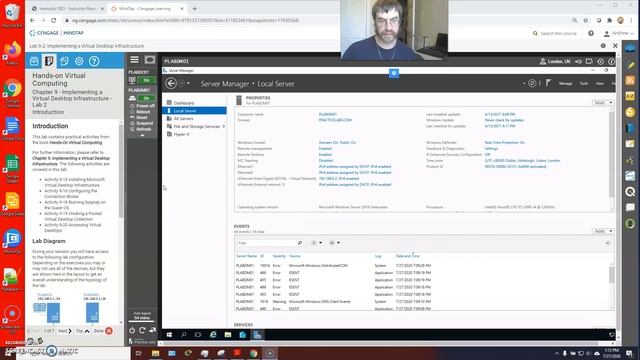This screenshot has height=360, width=640.
Task: Click Next in the lab guide
Action: point(64,331)
